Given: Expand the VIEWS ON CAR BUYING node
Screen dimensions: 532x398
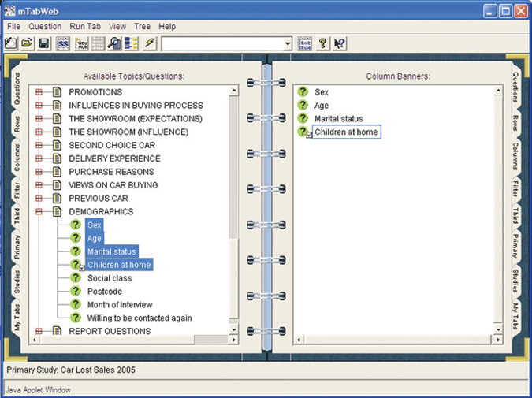Looking at the screenshot, I should [39, 185].
